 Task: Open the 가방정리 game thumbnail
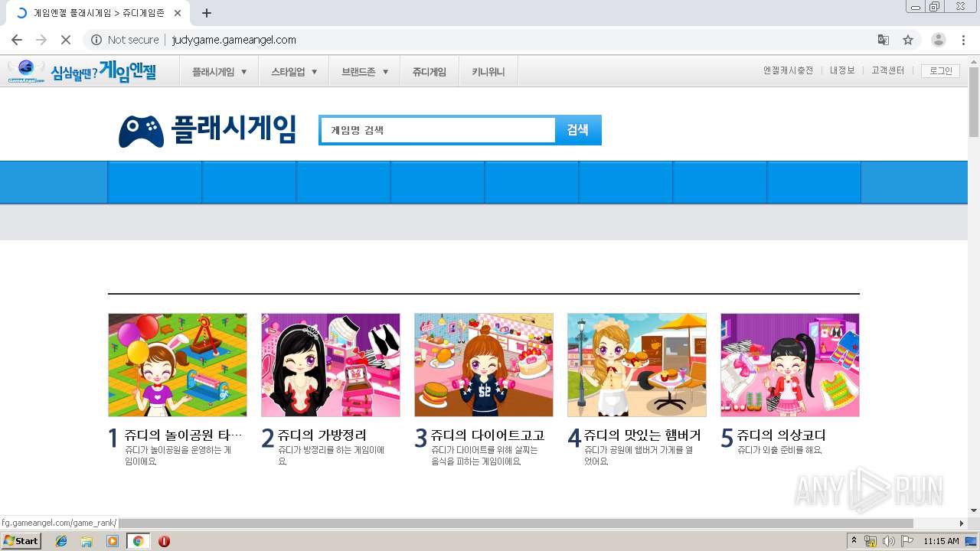pyautogui.click(x=331, y=365)
